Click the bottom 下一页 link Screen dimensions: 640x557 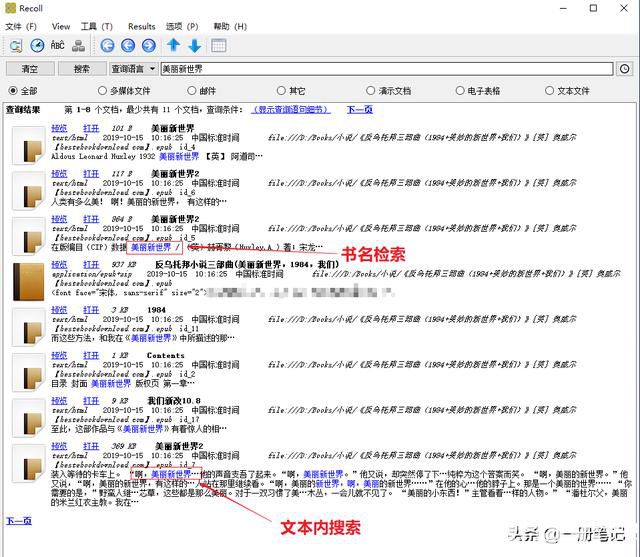click(19, 521)
